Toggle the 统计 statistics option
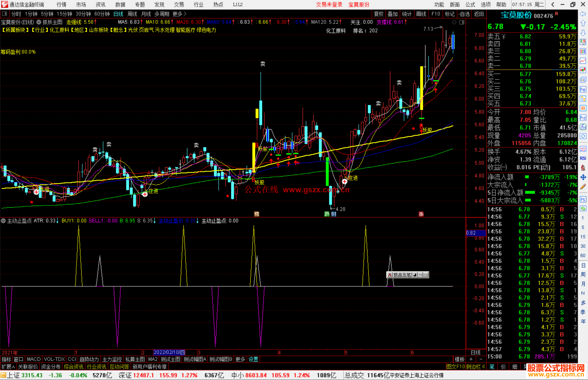Screen dimensions: 588x380 [407, 14]
